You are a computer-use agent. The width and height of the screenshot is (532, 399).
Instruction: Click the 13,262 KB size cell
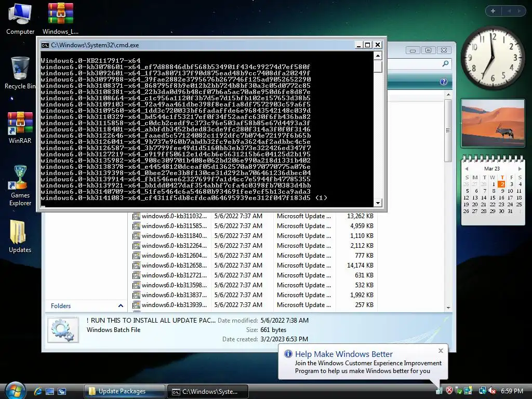click(360, 216)
